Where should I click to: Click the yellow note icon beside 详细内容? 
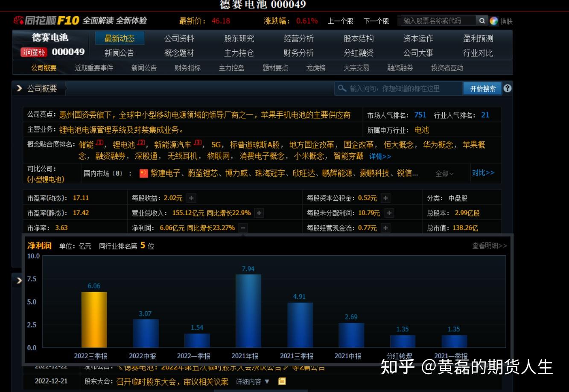tap(282, 381)
